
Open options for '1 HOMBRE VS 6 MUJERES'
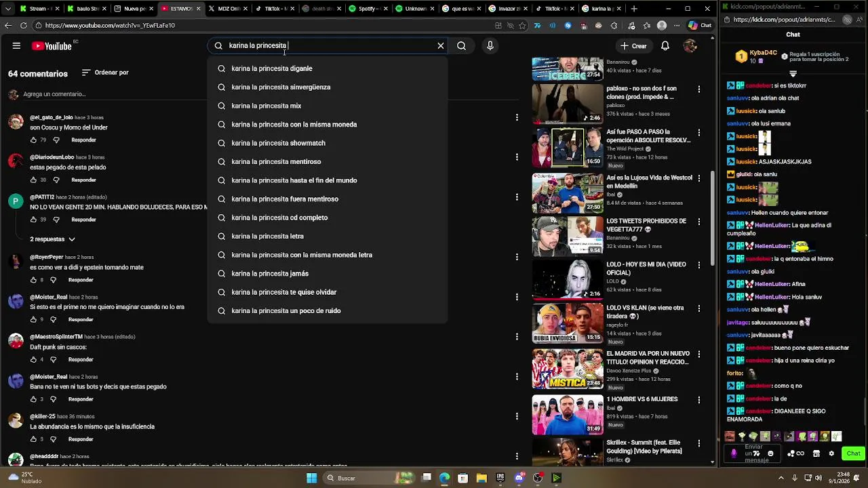699,399
